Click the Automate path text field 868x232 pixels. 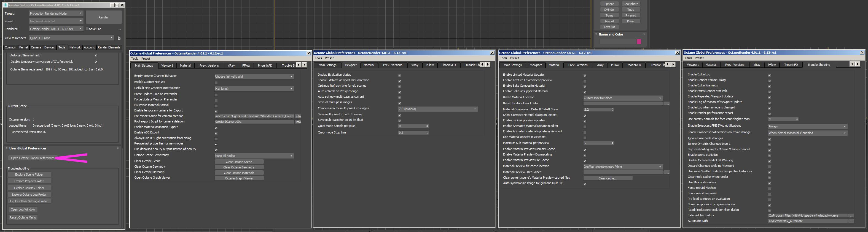pos(808,221)
